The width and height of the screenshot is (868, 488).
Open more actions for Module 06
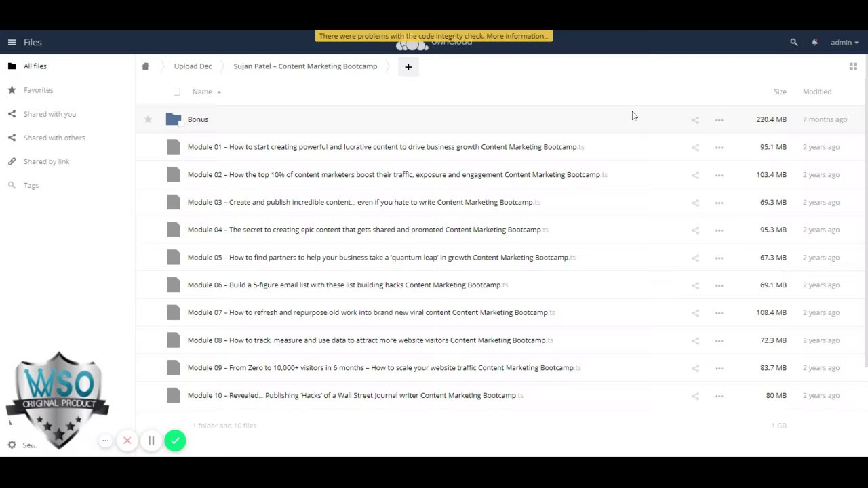pyautogui.click(x=719, y=285)
